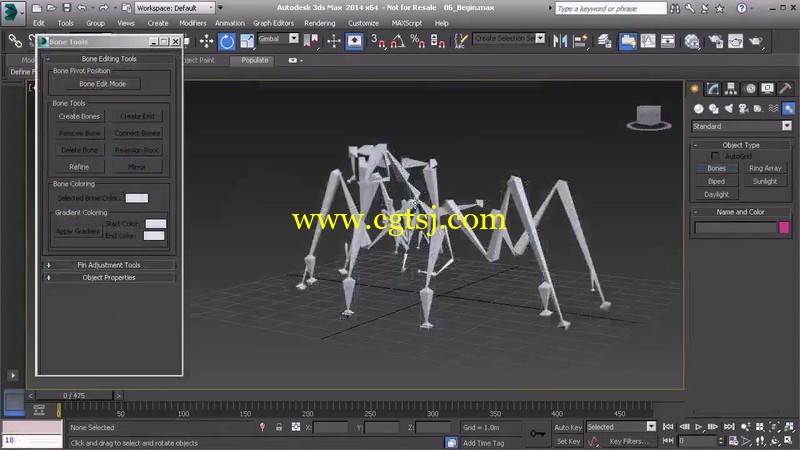This screenshot has width=800, height=450.
Task: Open the Workspace: Default dropdown
Action: [x=174, y=8]
